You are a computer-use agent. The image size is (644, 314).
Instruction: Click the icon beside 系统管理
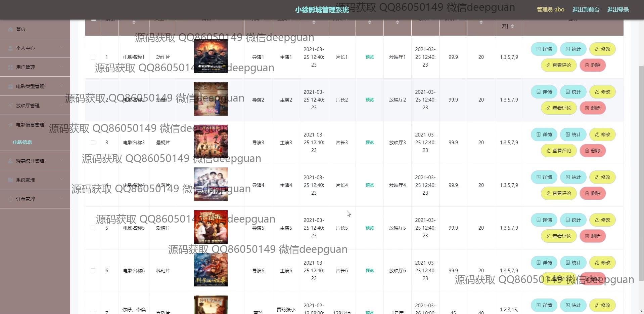click(x=10, y=180)
